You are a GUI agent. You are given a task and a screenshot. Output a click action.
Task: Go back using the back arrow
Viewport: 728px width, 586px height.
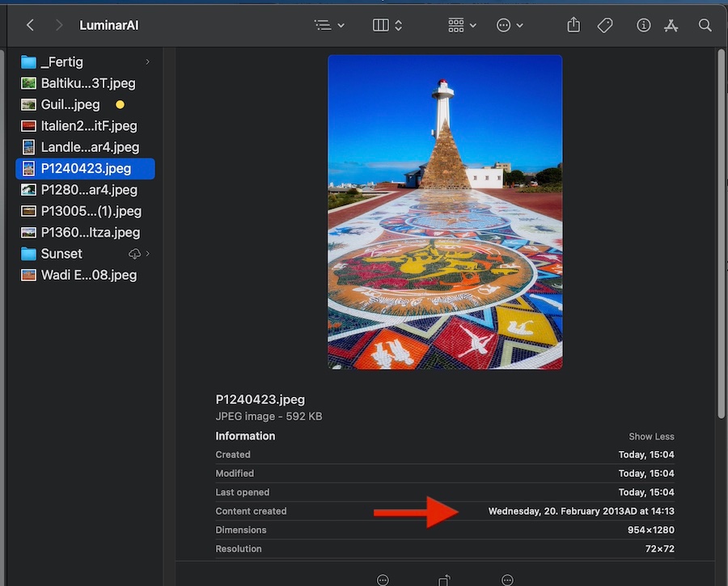[x=30, y=25]
